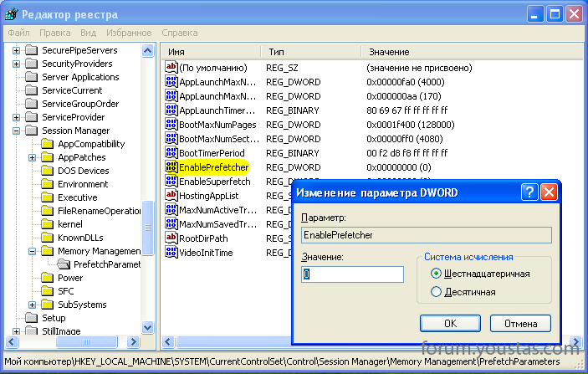The height and width of the screenshot is (374, 588).
Task: Select the Шестнадцатеричная radio button
Action: point(436,274)
